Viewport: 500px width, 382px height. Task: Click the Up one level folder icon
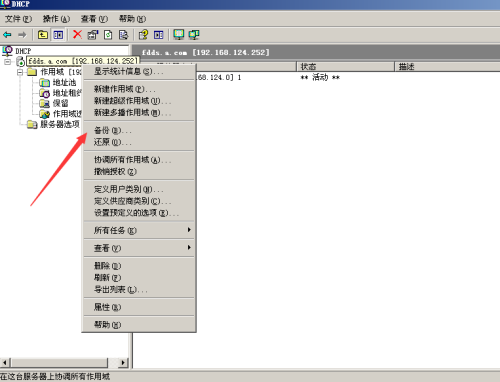click(43, 35)
